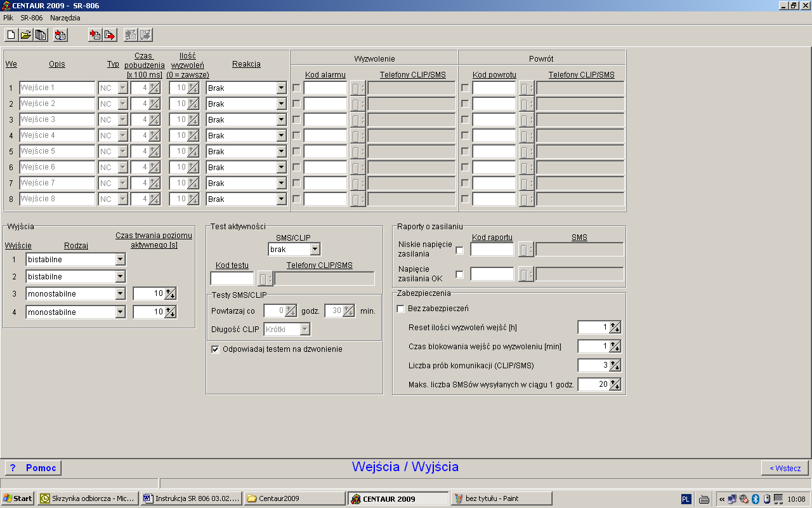This screenshot has width=812, height=508.
Task: Click phone icon in Wyzwolenie row 8
Action: (357, 199)
